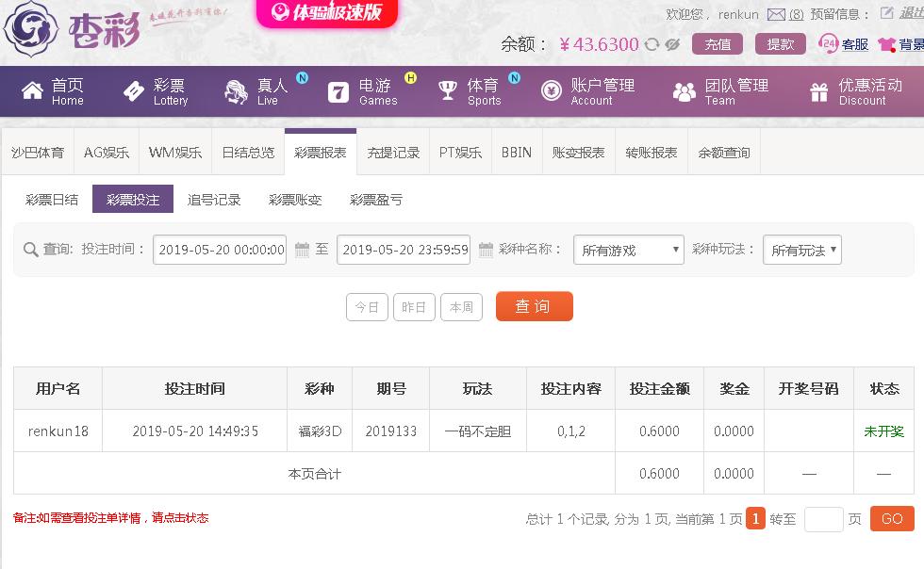Image resolution: width=924 pixels, height=569 pixels.
Task: Click the N badge on Live
Action: [x=303, y=78]
